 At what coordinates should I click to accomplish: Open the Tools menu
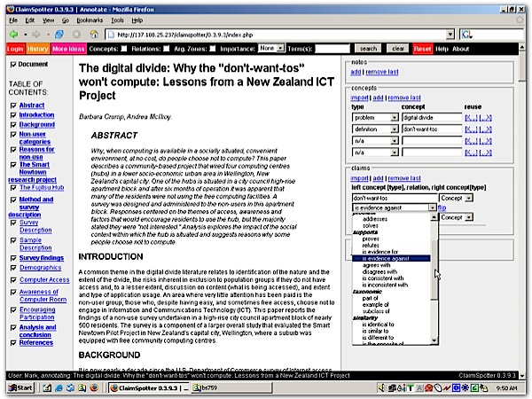tap(117, 20)
